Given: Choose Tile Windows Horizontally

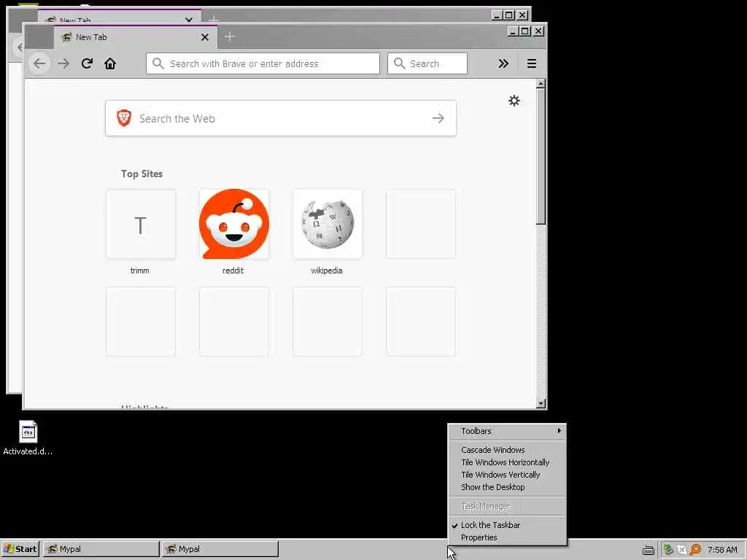Looking at the screenshot, I should pyautogui.click(x=508, y=462).
